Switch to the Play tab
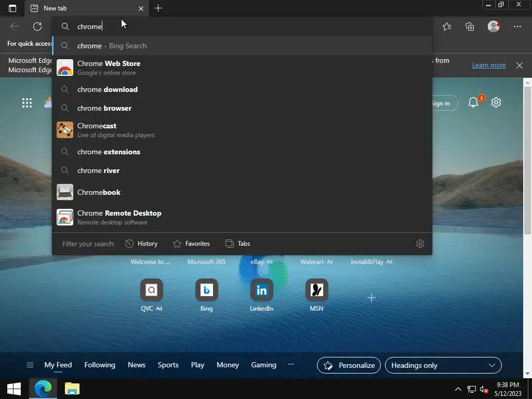The height and width of the screenshot is (399, 532). (197, 365)
